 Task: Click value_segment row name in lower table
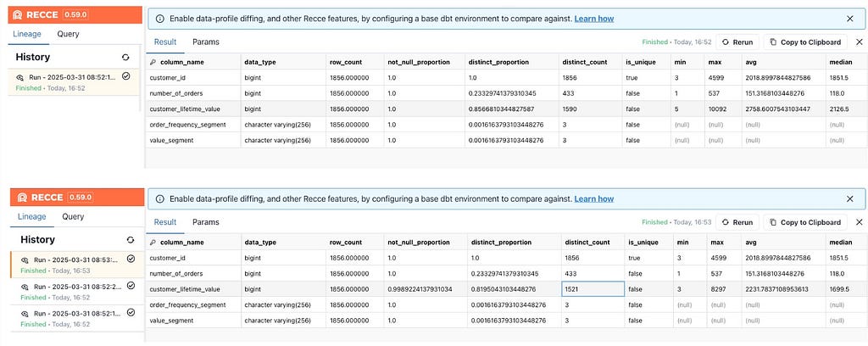click(x=171, y=321)
